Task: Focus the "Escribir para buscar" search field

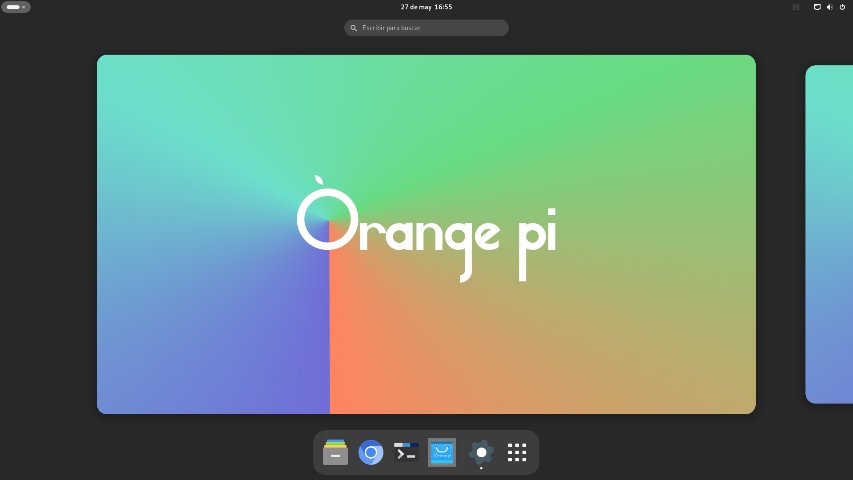Action: click(426, 28)
